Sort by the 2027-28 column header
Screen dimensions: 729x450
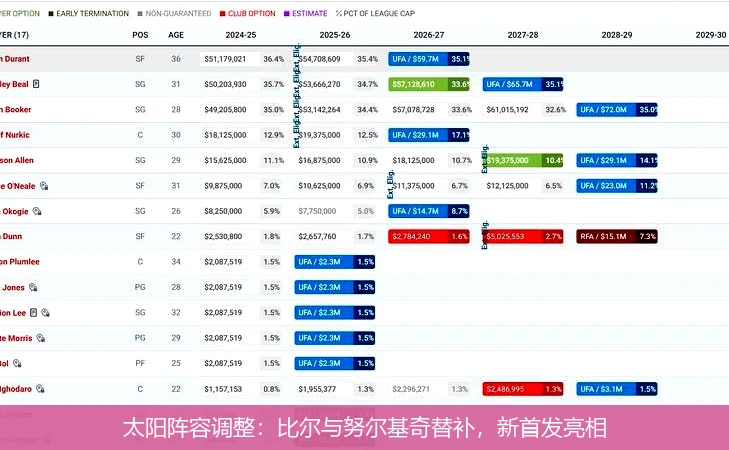pyautogui.click(x=523, y=35)
